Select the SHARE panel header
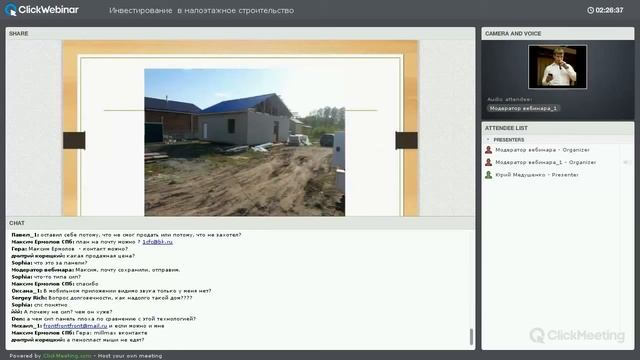The height and width of the screenshot is (360, 640). point(240,33)
